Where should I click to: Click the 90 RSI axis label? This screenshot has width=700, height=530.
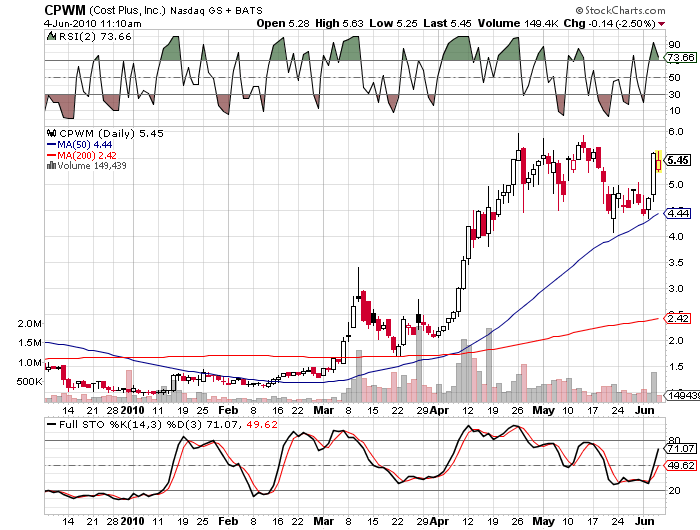(674, 44)
